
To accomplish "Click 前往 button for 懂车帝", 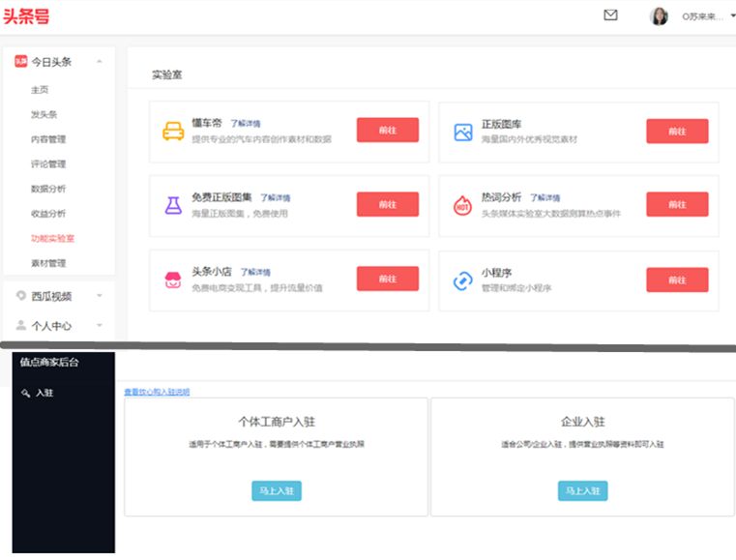I will [388, 130].
